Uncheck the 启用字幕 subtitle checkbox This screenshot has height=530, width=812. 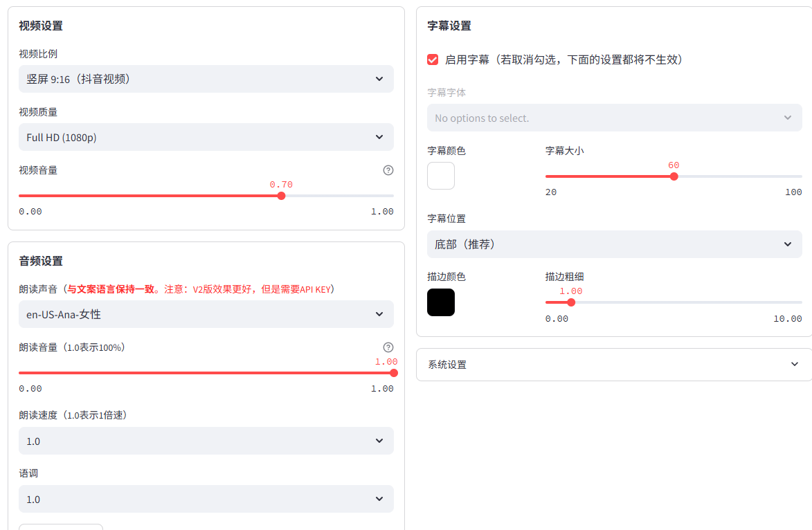[433, 60]
